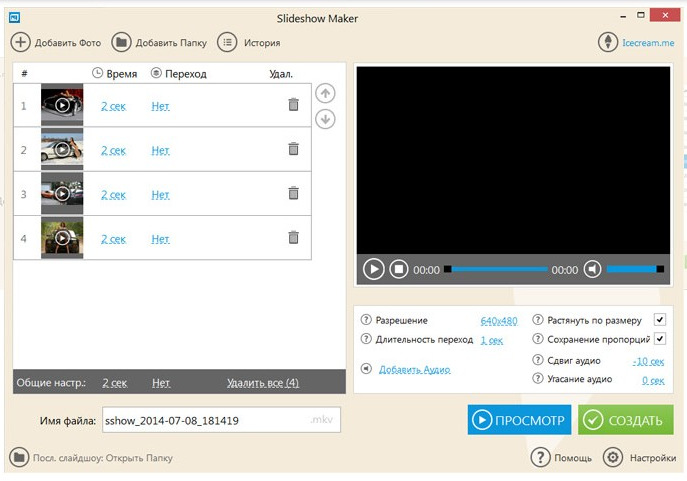Screen dimensions: 687x481
Task: Click speaker icon beside Добавить Аудио
Action: pos(366,369)
